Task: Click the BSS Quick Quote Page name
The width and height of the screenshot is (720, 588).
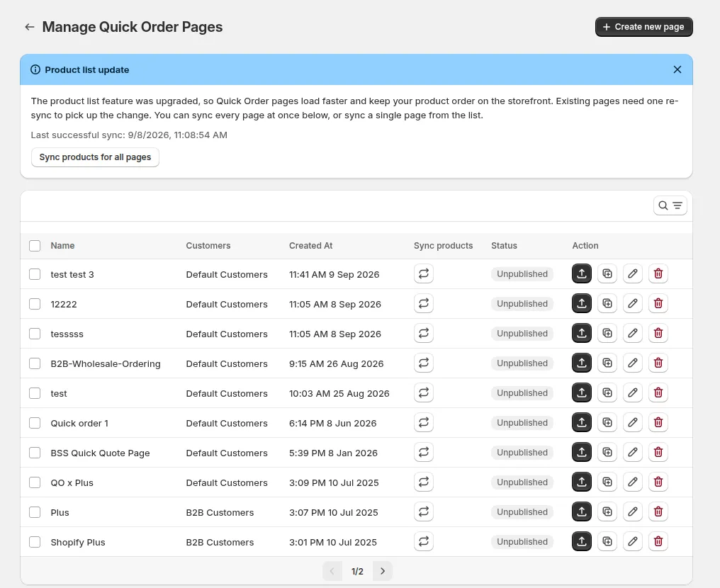Action: tap(100, 453)
